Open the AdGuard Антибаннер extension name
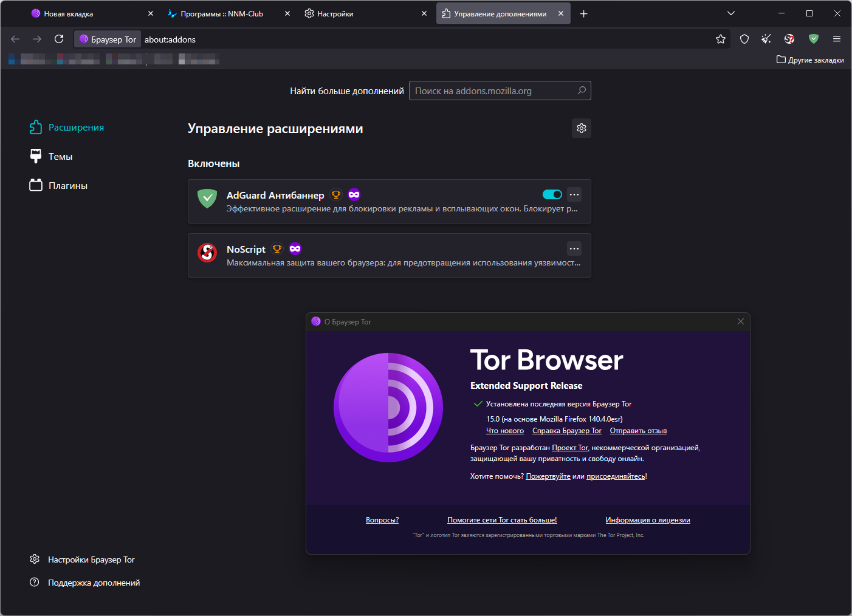This screenshot has width=852, height=616. tap(275, 195)
